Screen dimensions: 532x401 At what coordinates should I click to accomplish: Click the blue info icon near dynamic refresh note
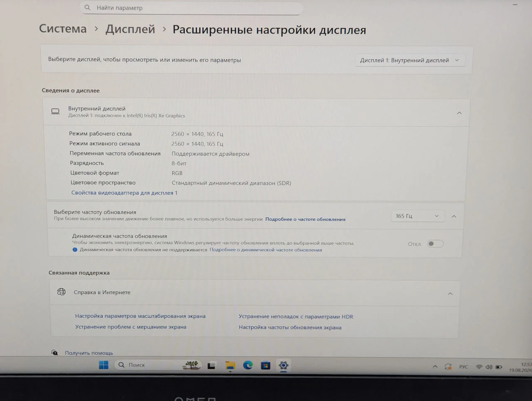coord(75,250)
